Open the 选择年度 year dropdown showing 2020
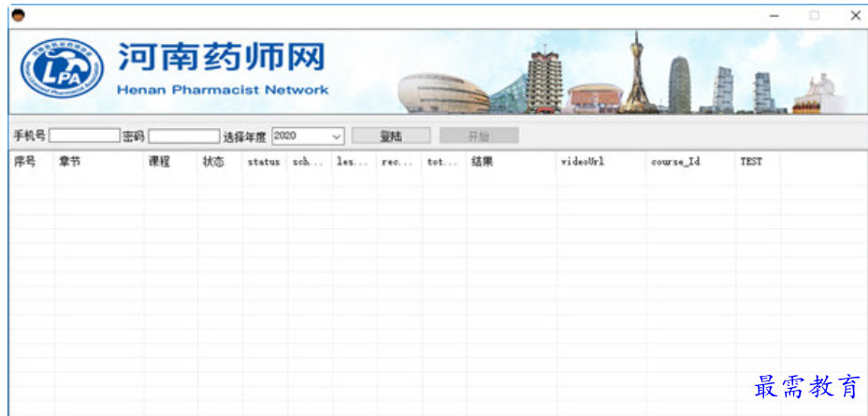This screenshot has height=416, width=868. click(308, 136)
